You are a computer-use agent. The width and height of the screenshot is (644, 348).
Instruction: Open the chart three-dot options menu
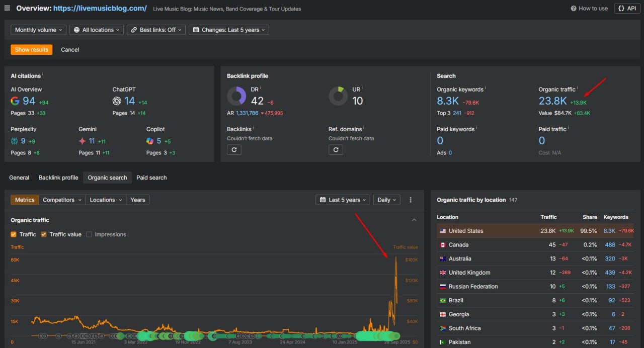(x=411, y=200)
